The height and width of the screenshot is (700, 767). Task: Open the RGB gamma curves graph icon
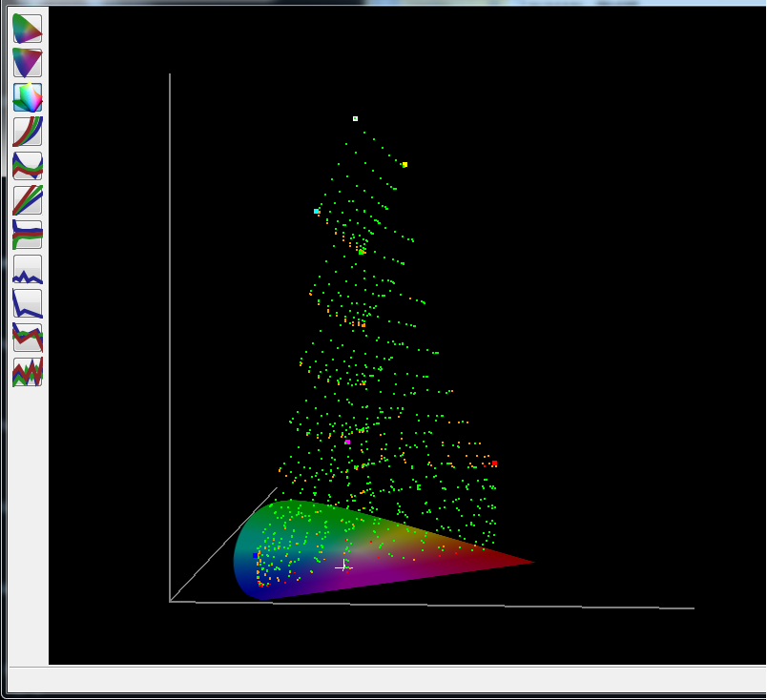(x=28, y=132)
